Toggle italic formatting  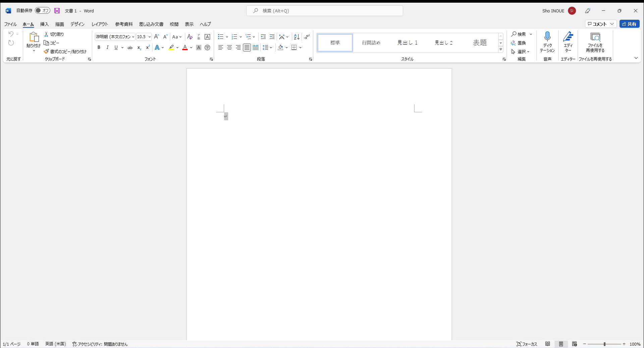[107, 48]
